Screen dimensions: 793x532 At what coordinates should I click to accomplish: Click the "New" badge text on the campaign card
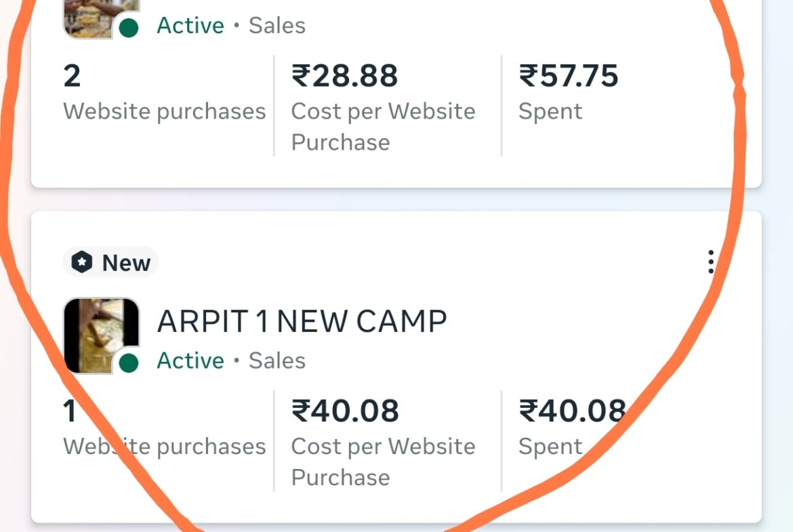click(x=126, y=263)
